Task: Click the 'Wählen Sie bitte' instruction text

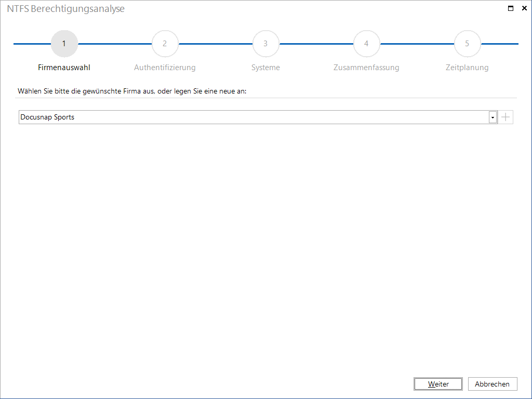Action: click(132, 91)
